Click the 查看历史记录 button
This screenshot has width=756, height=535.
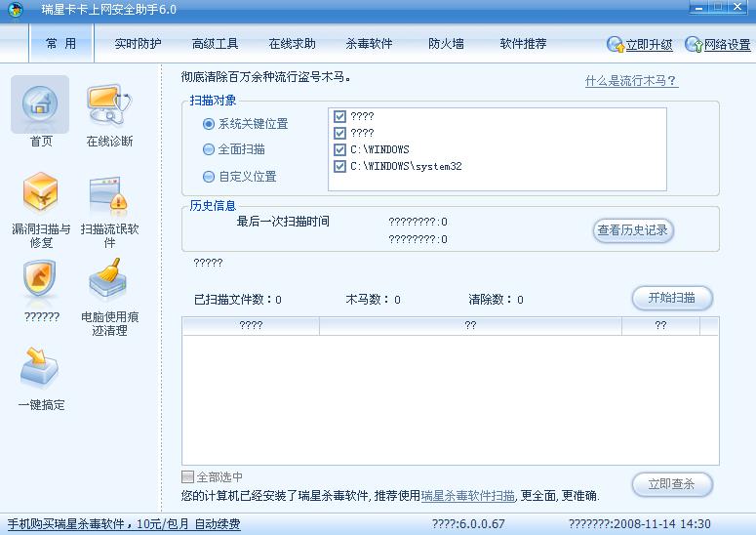point(632,230)
